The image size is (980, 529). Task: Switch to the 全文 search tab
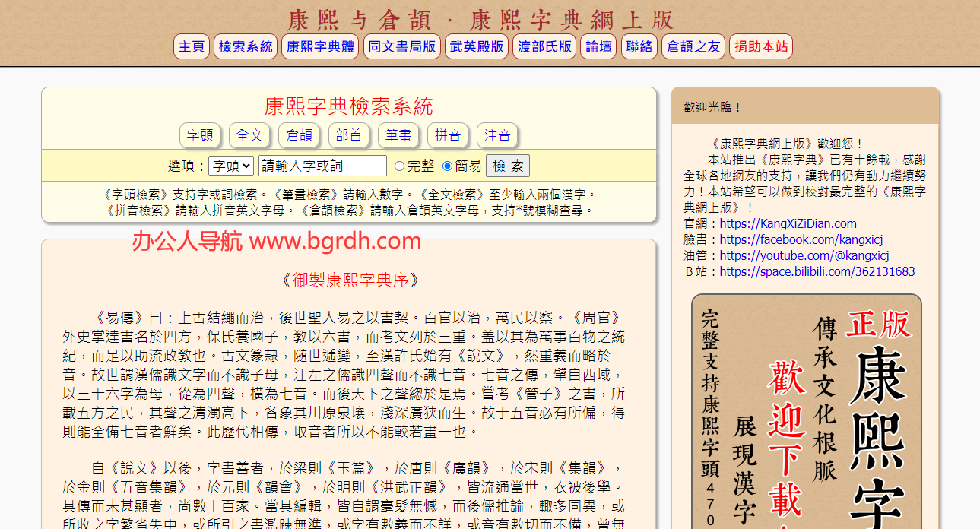pyautogui.click(x=249, y=135)
